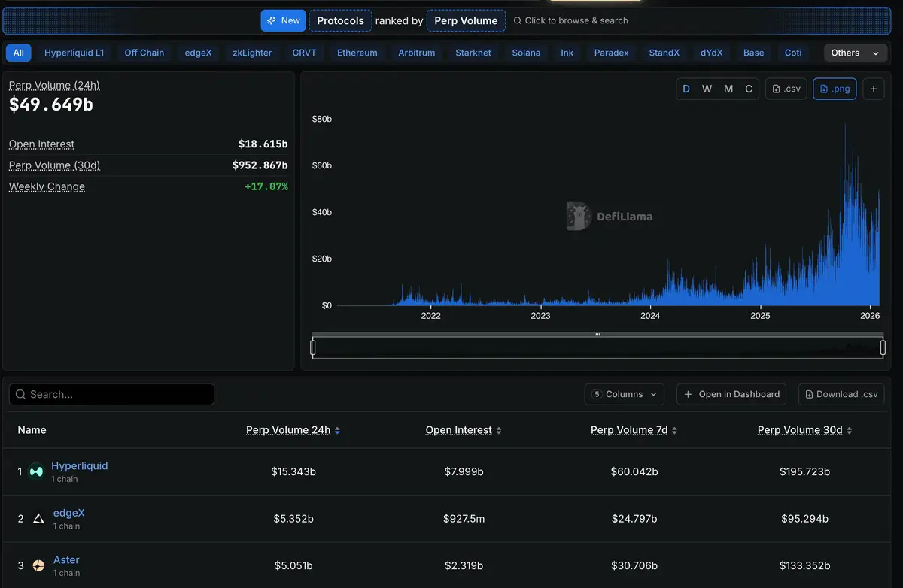Click Aster's $133.352b 30d volume cell
Image resolution: width=903 pixels, height=588 pixels.
click(x=805, y=565)
